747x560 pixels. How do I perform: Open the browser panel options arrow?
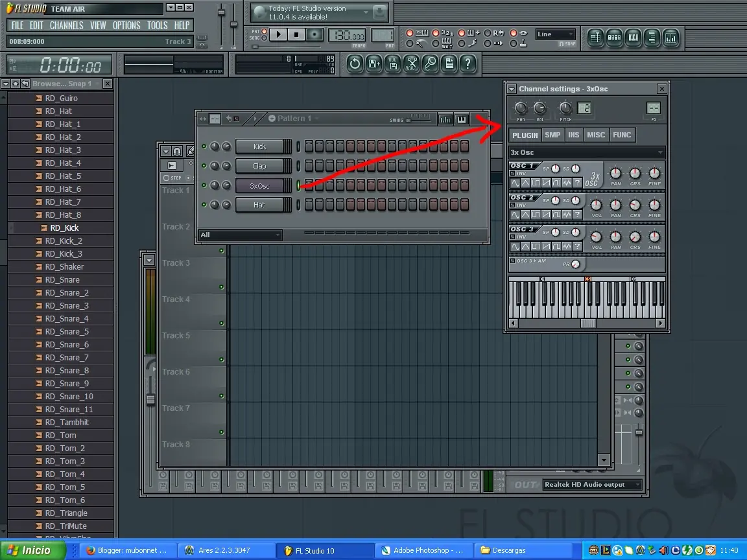coord(6,84)
